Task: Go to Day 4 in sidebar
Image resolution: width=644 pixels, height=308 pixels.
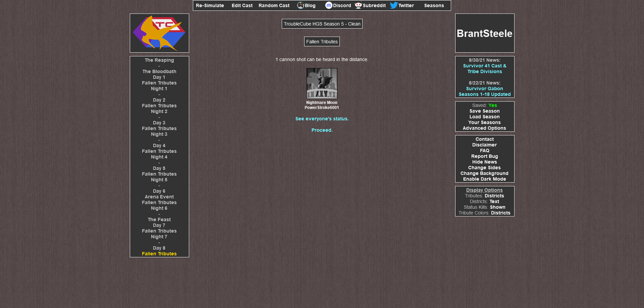Action: 159,146
